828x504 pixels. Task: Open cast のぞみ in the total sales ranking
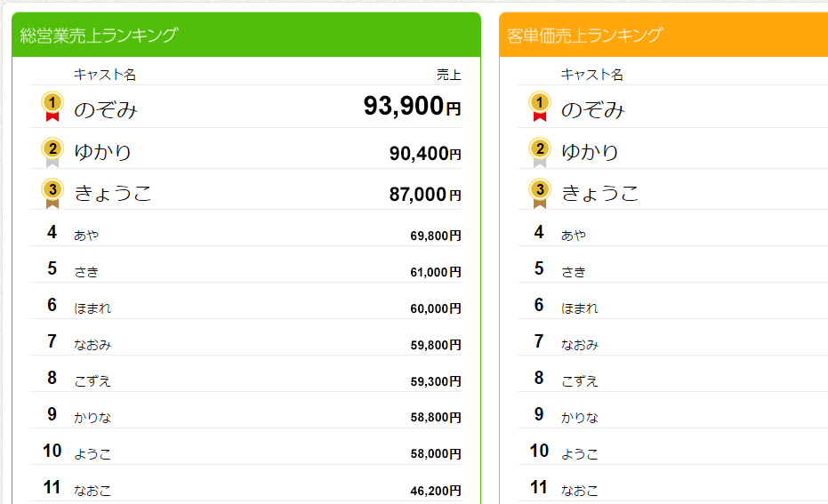tap(106, 109)
